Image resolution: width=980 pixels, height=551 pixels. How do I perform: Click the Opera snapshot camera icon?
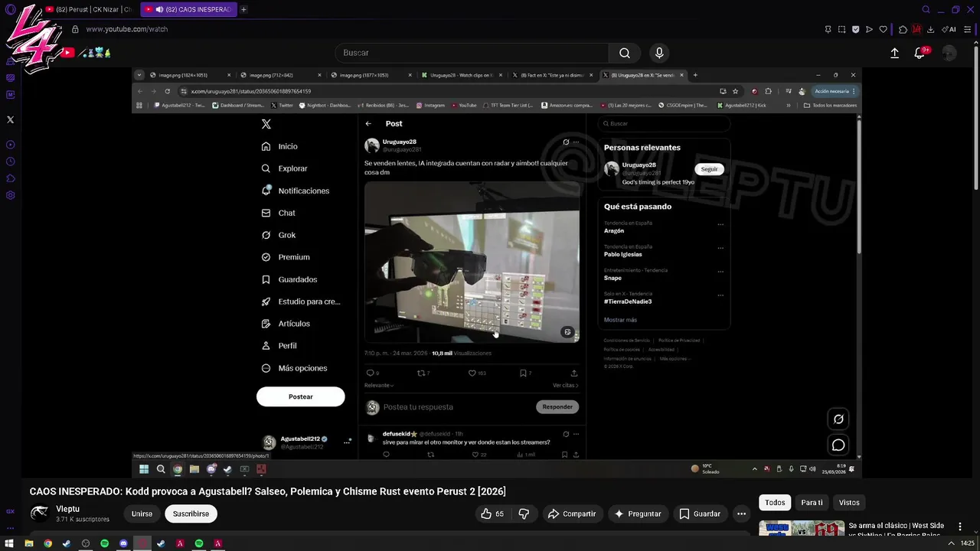tap(841, 29)
